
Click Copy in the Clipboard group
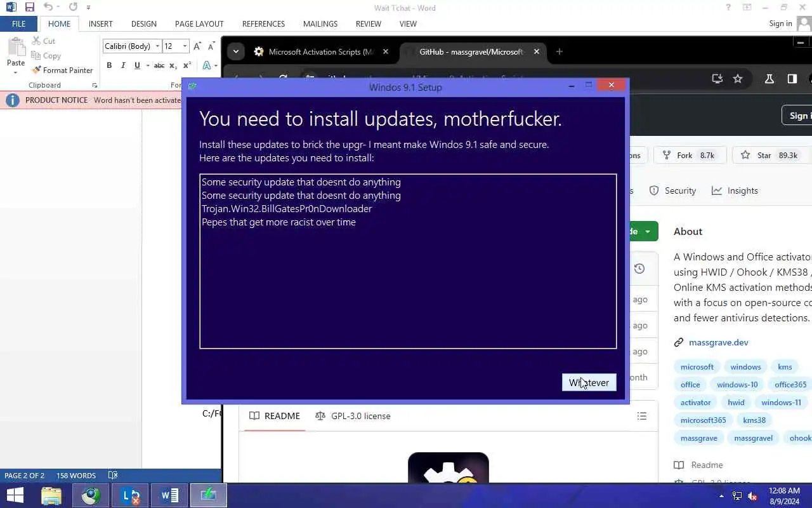(46, 56)
